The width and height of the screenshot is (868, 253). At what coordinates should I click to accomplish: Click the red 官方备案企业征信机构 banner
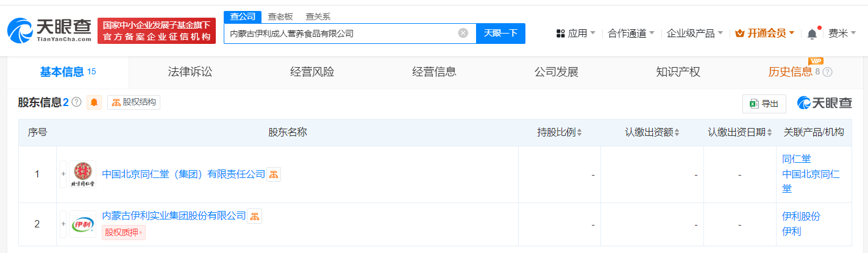157,31
